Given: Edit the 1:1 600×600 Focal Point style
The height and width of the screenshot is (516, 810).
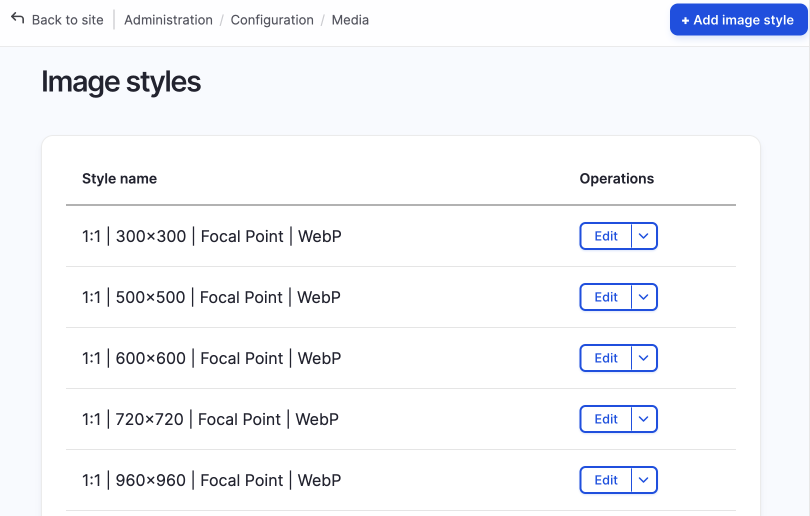Looking at the screenshot, I should [605, 358].
